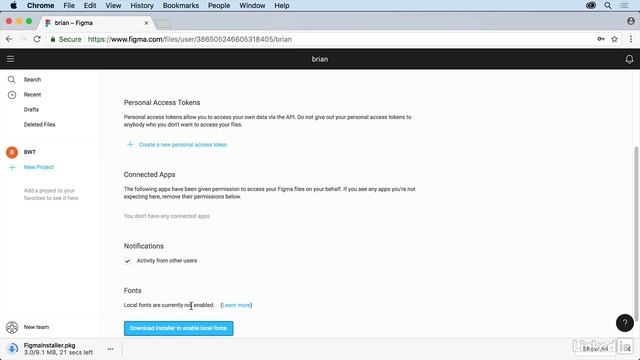
Task: Click the New team icon
Action: pos(12,327)
